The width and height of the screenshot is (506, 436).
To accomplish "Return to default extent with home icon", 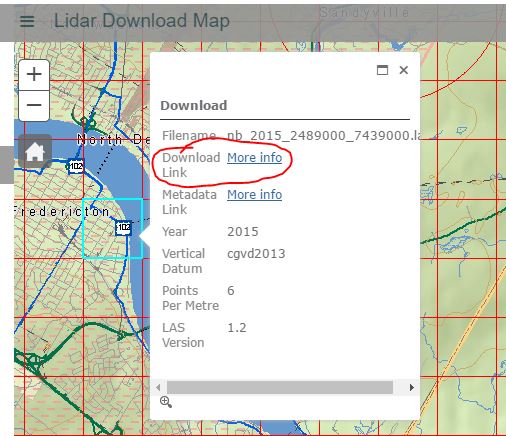I will pos(35,151).
